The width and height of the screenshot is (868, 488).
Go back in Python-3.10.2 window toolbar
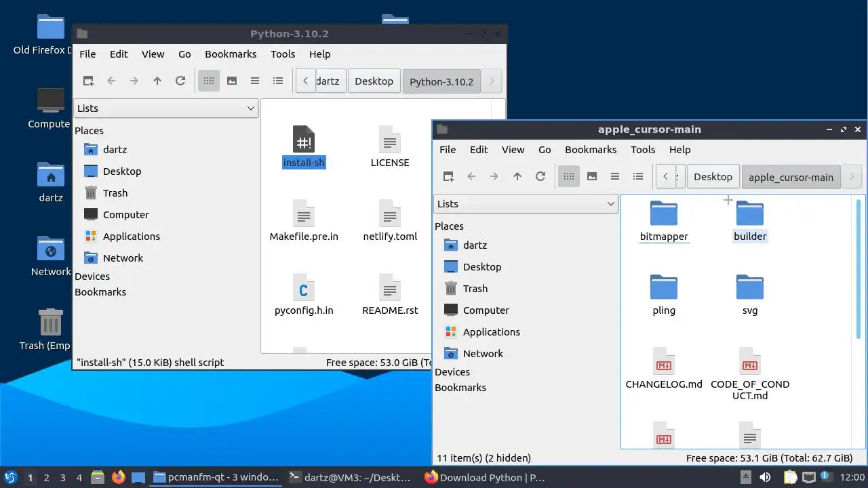coord(111,81)
